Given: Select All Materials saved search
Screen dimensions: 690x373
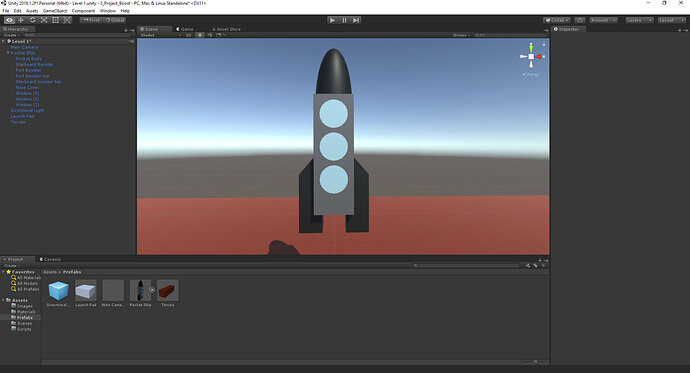Looking at the screenshot, I should (x=26, y=278).
